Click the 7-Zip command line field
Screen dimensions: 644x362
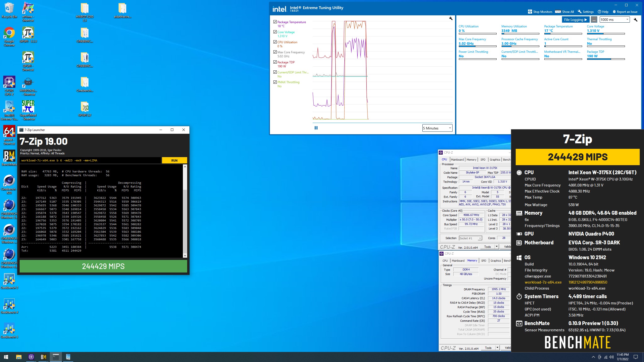[90, 160]
